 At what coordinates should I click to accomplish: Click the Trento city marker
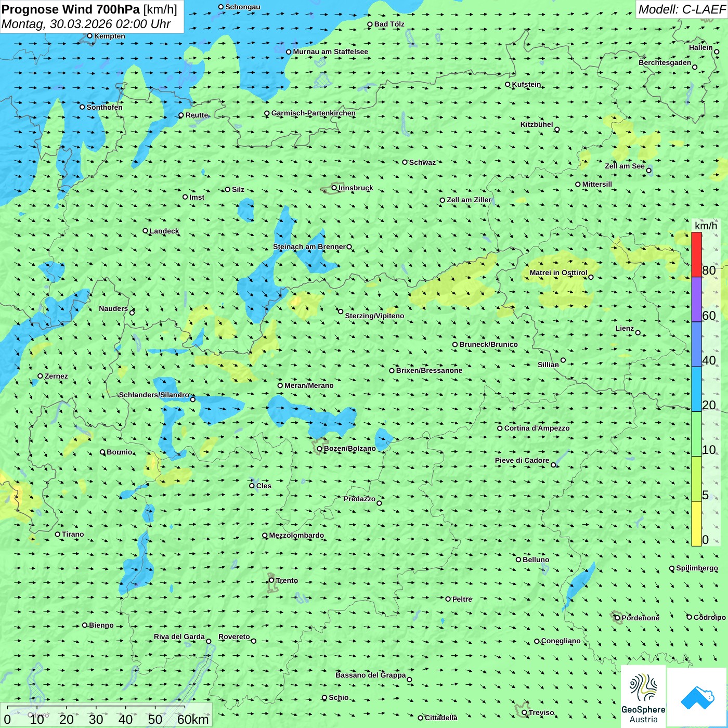coord(271,580)
